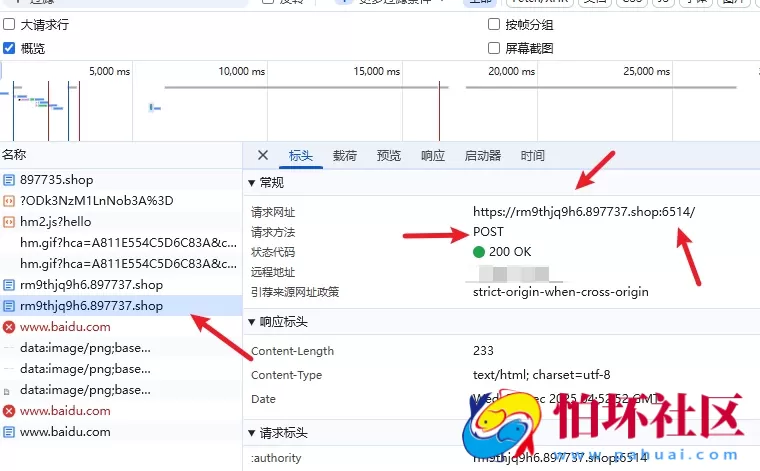Click the 10,000 ms timeline marker

[242, 71]
